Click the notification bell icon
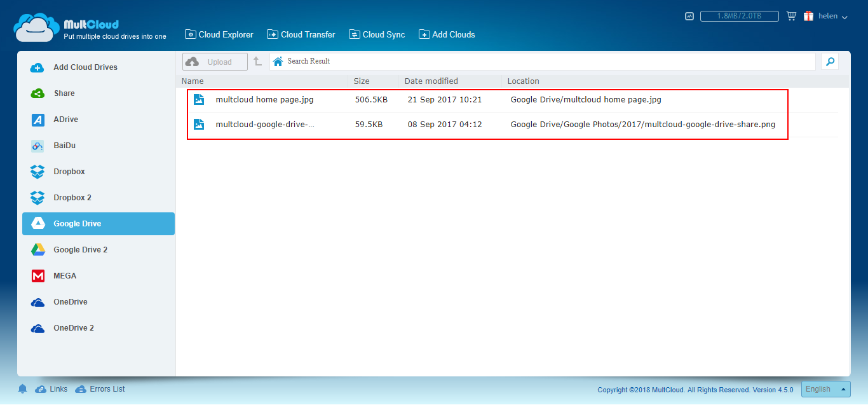 tap(22, 389)
